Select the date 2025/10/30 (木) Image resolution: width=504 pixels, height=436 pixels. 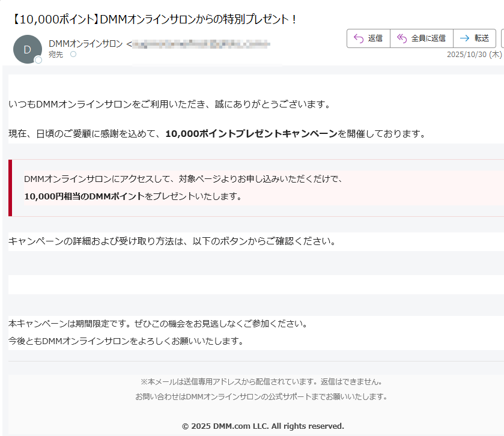tap(474, 53)
